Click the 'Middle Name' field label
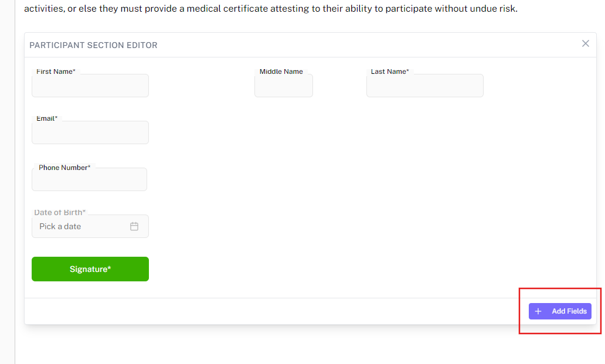605x364 pixels. [281, 72]
